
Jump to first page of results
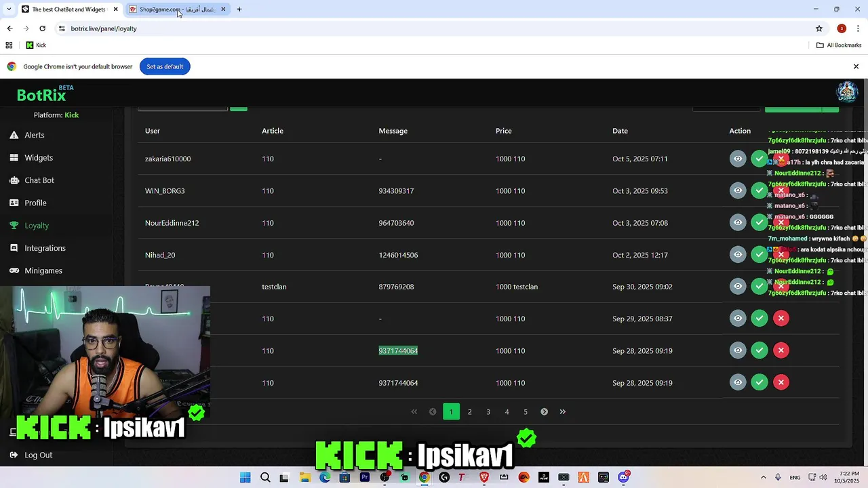[414, 411]
